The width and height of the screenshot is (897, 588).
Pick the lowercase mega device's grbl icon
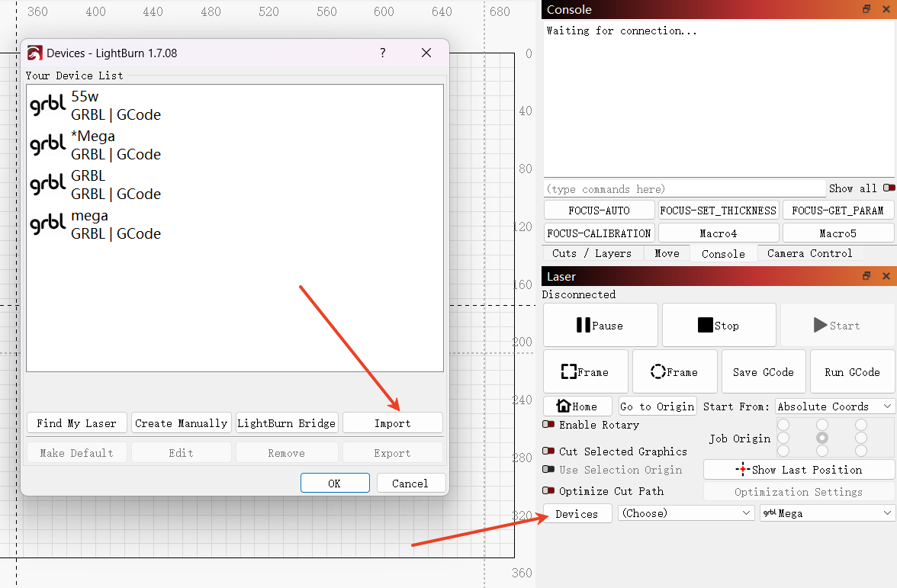(x=47, y=224)
